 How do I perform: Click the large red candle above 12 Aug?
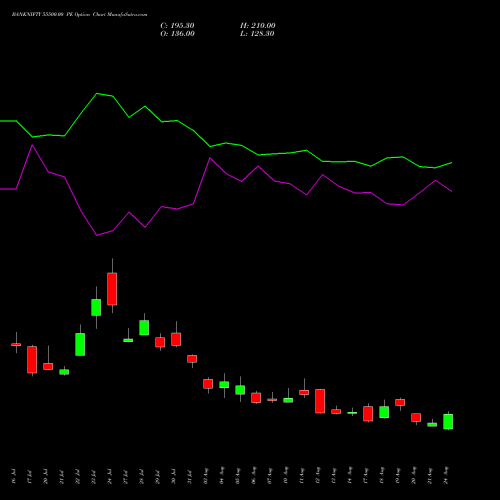(x=320, y=401)
